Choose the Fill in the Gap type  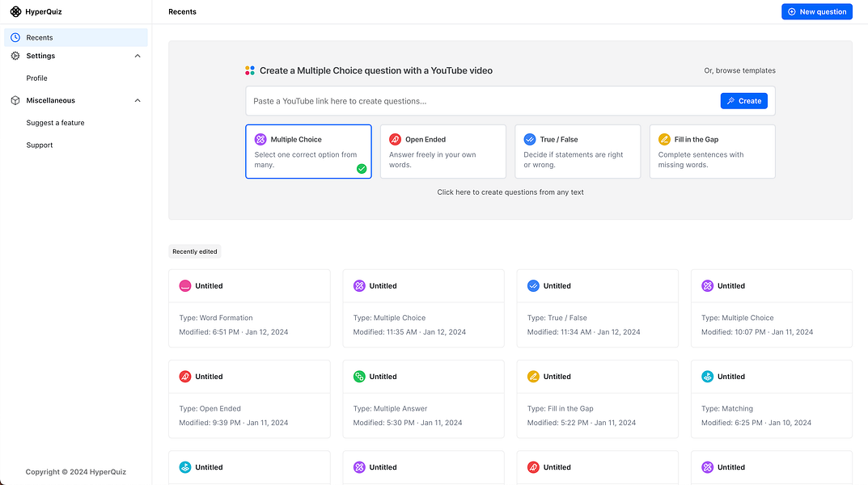pyautogui.click(x=712, y=151)
